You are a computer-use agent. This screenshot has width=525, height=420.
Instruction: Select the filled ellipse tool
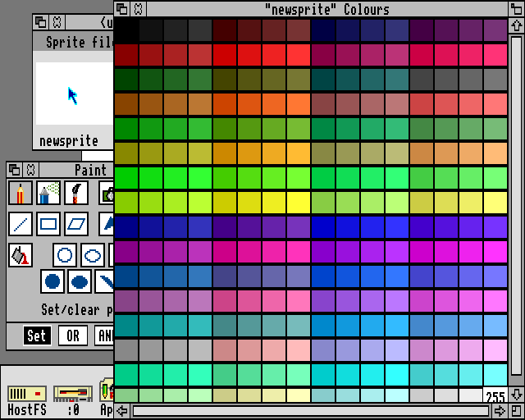tap(80, 281)
